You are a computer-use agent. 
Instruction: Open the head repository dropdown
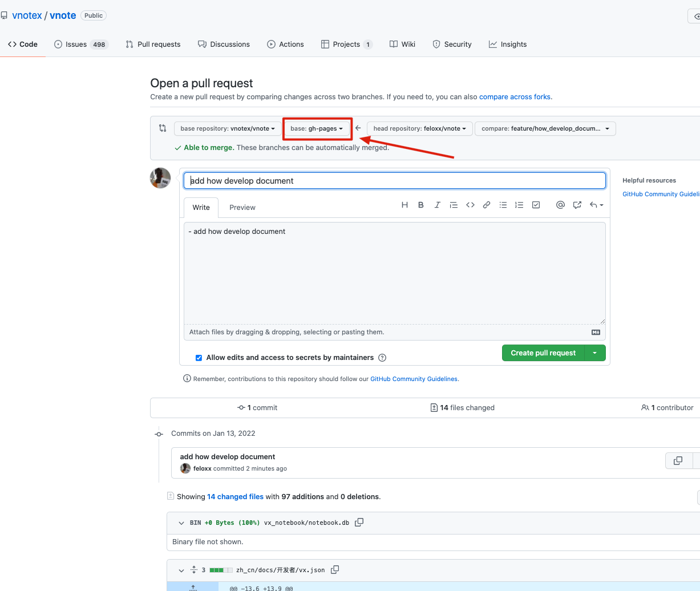(x=420, y=128)
